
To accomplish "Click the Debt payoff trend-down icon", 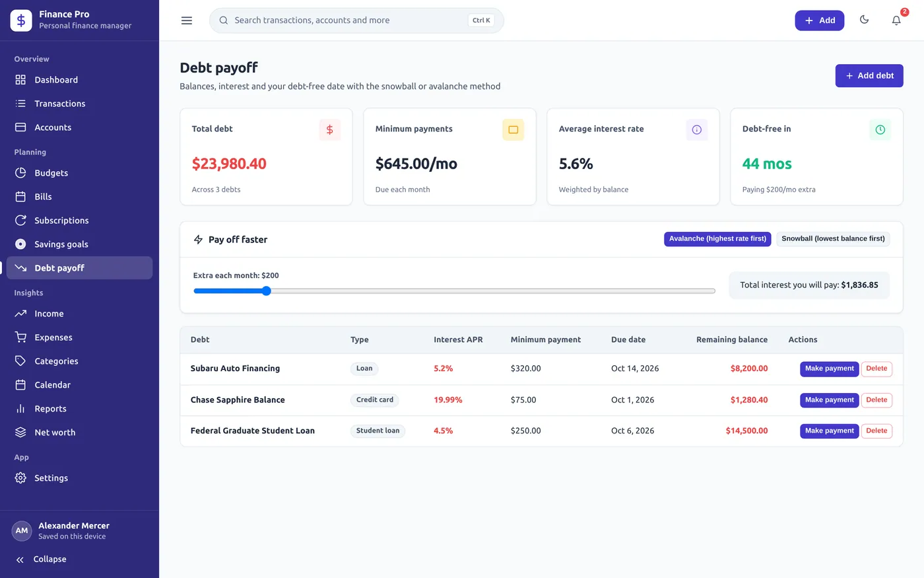I will [x=20, y=268].
